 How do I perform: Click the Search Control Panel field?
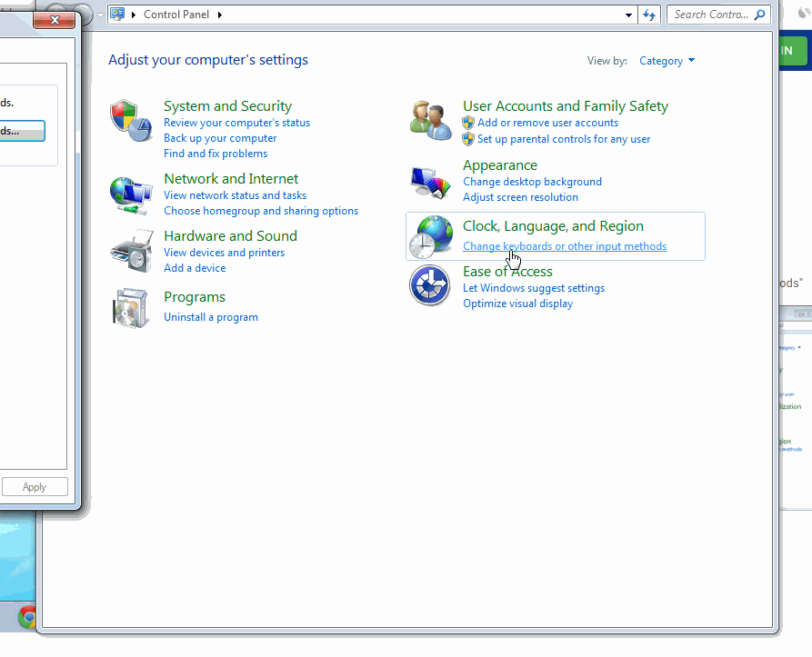(711, 15)
